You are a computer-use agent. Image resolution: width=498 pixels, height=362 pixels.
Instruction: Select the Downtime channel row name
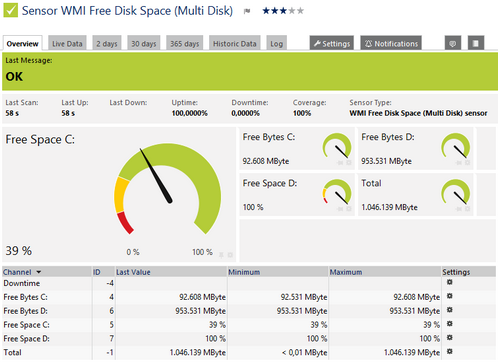22,283
